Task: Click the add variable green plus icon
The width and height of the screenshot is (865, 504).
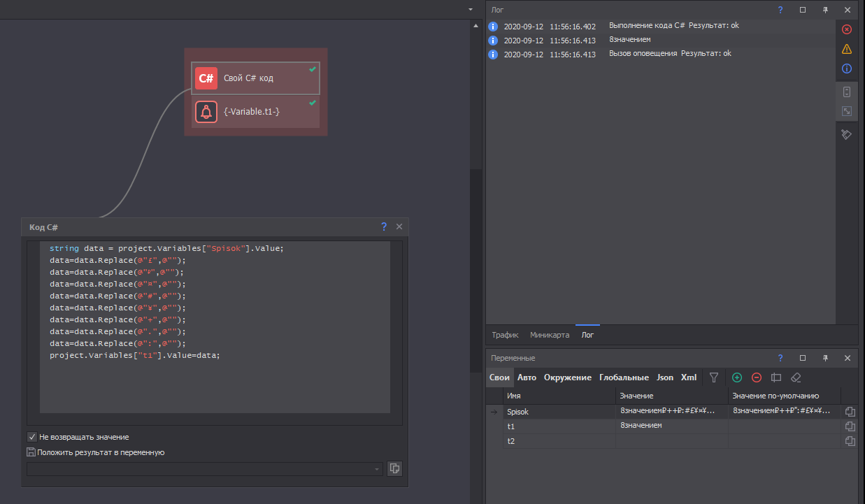Action: 737,377
